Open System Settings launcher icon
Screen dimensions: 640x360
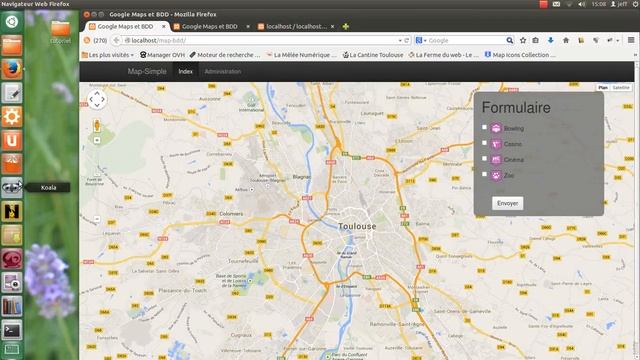(x=12, y=117)
